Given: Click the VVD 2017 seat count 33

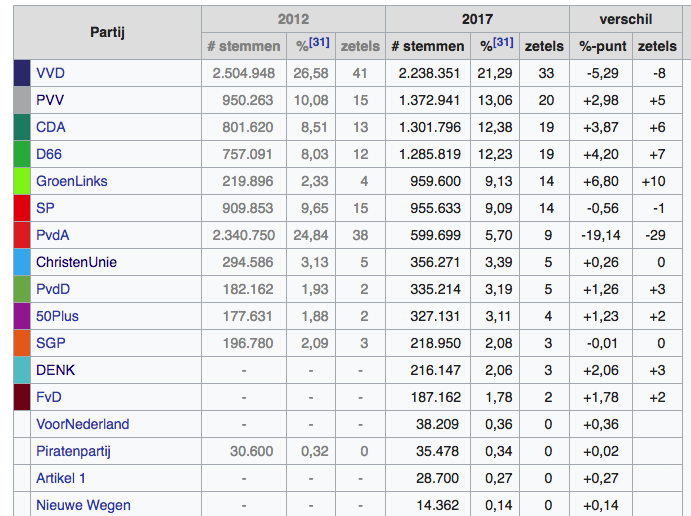Looking at the screenshot, I should [546, 73].
